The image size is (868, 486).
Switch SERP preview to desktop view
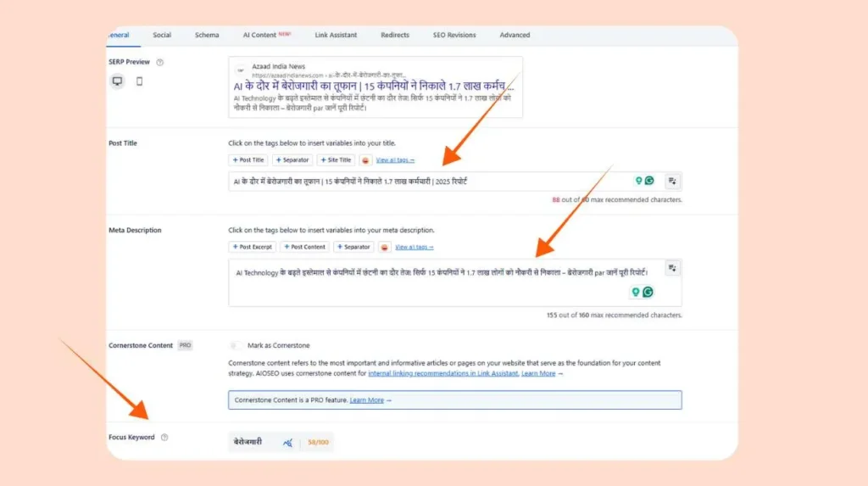coord(118,81)
